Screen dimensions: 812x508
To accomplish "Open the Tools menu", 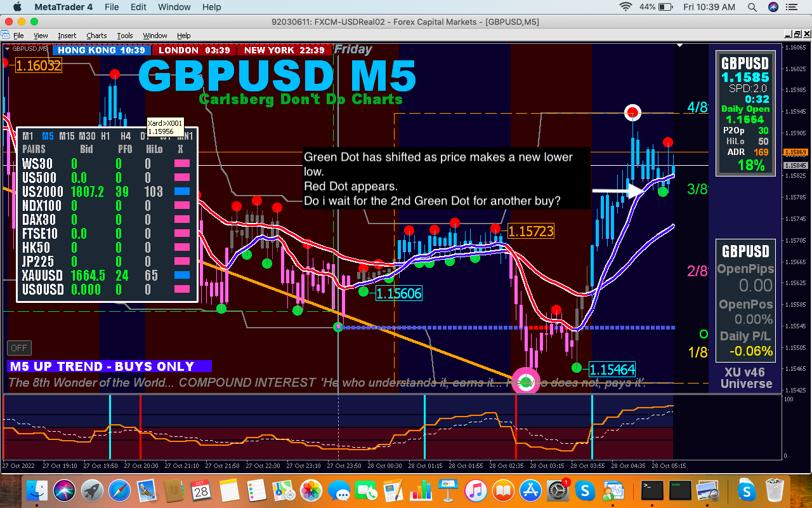I will pyautogui.click(x=125, y=36).
